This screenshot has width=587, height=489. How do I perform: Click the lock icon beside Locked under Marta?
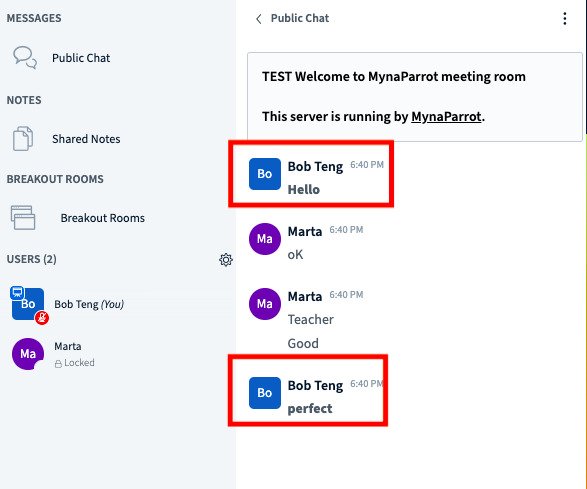pyautogui.click(x=58, y=364)
